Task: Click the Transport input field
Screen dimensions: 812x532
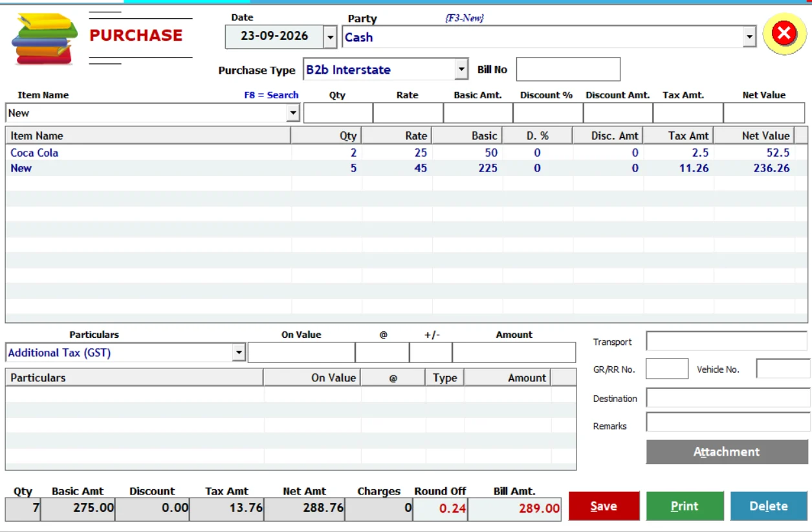Action: coord(727,341)
